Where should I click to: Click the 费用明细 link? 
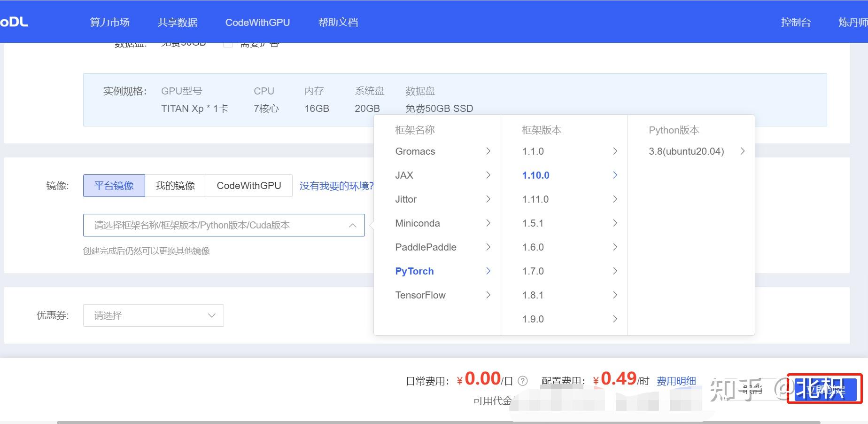pyautogui.click(x=676, y=381)
